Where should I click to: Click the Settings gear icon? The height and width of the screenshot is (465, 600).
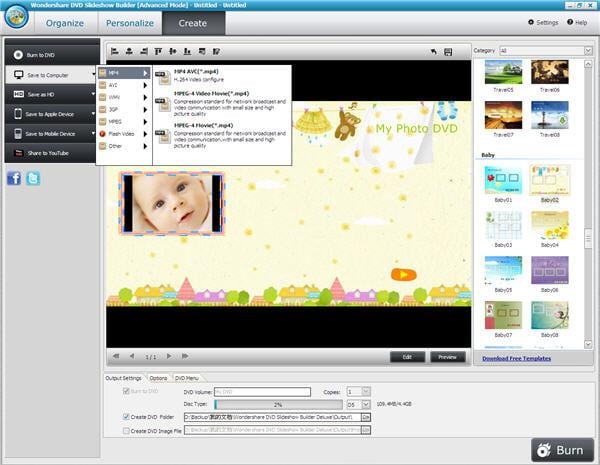531,22
